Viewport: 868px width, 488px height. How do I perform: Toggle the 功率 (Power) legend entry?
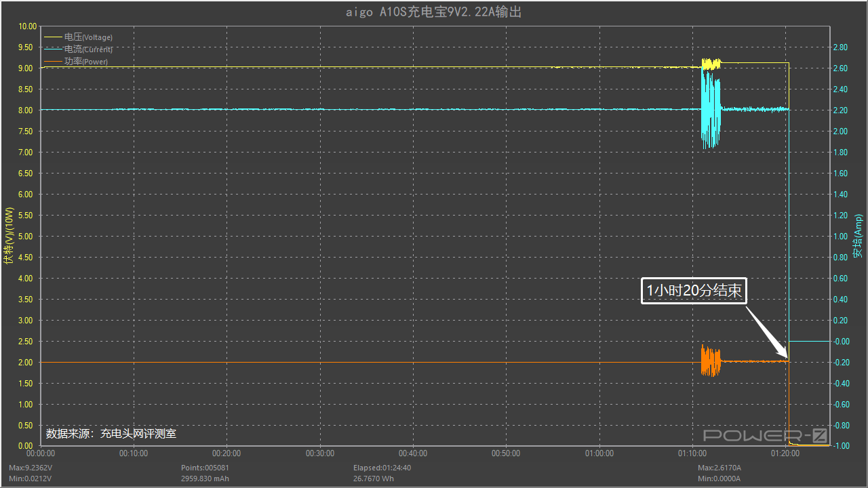pos(85,62)
